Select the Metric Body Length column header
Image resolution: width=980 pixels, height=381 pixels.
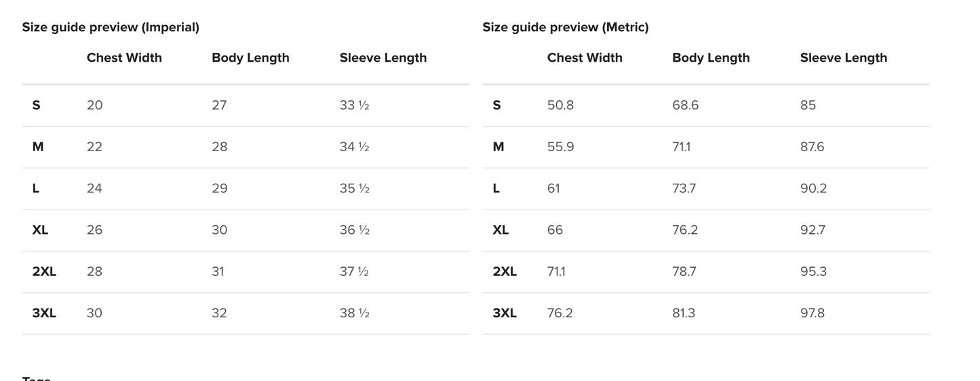coord(711,58)
